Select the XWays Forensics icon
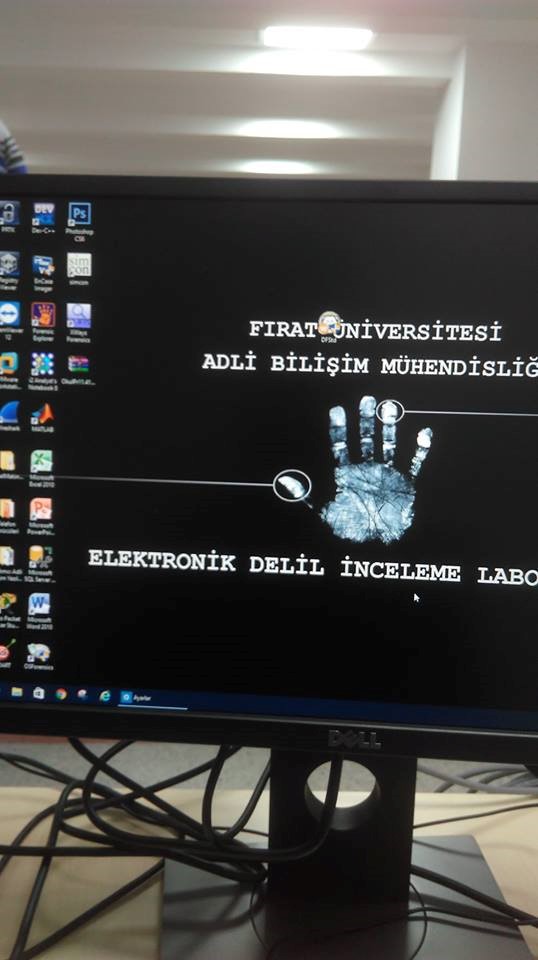The width and height of the screenshot is (538, 960). tap(79, 322)
